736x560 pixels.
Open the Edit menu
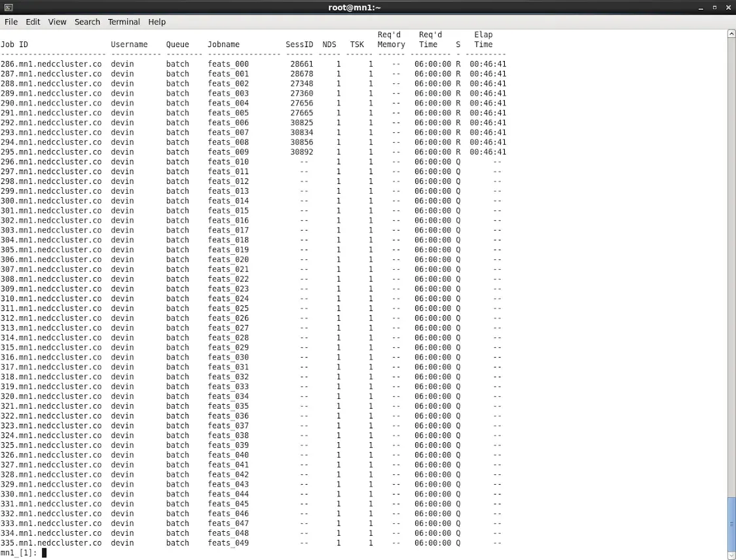click(33, 22)
